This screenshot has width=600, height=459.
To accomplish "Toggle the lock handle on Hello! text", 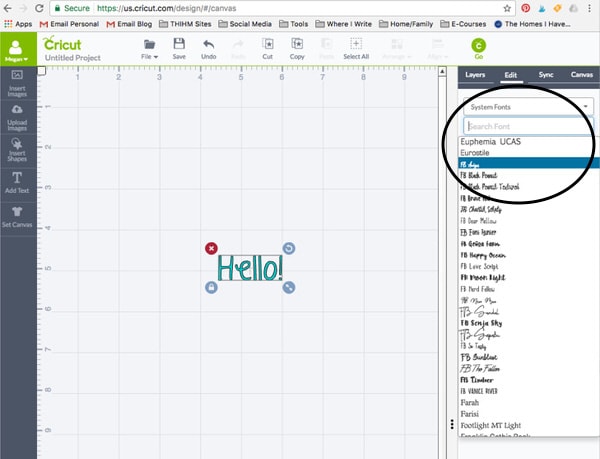I will (x=211, y=288).
